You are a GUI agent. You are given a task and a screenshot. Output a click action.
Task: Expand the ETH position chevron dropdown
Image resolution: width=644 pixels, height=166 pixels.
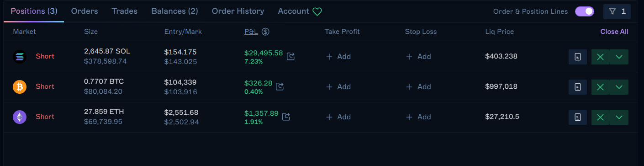(619, 117)
